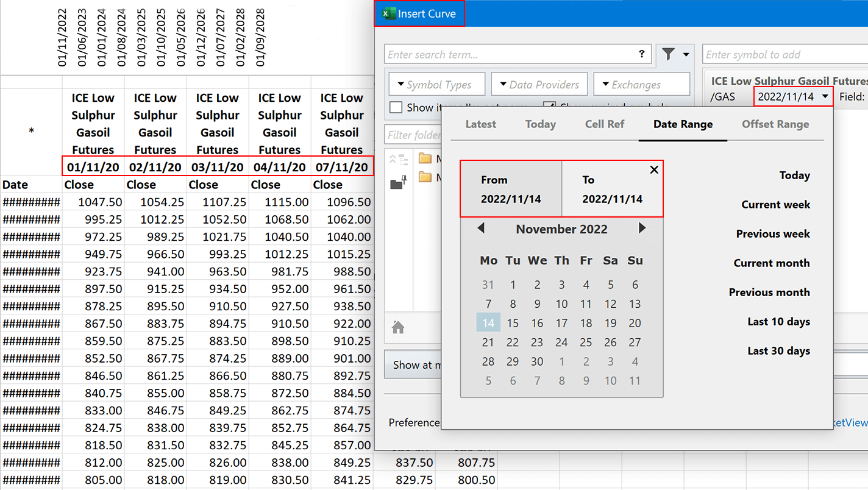Click first folder icon in folder list
Viewport: 868px width, 490px height.
[x=425, y=159]
